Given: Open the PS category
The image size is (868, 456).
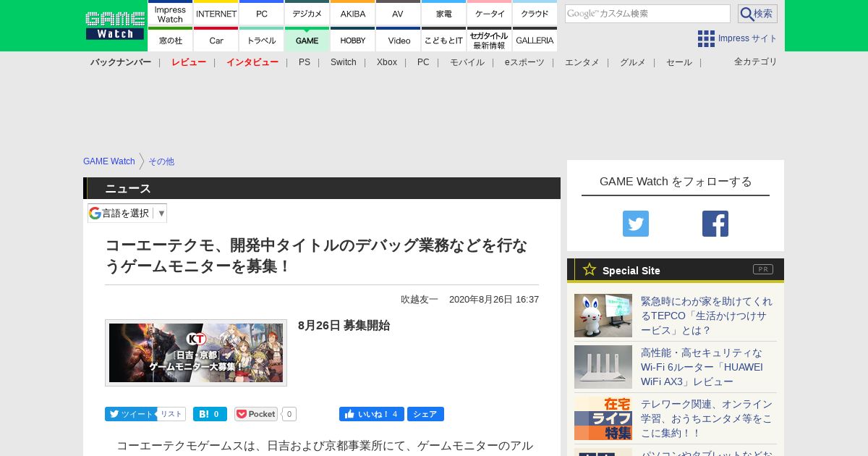Looking at the screenshot, I should tap(305, 62).
